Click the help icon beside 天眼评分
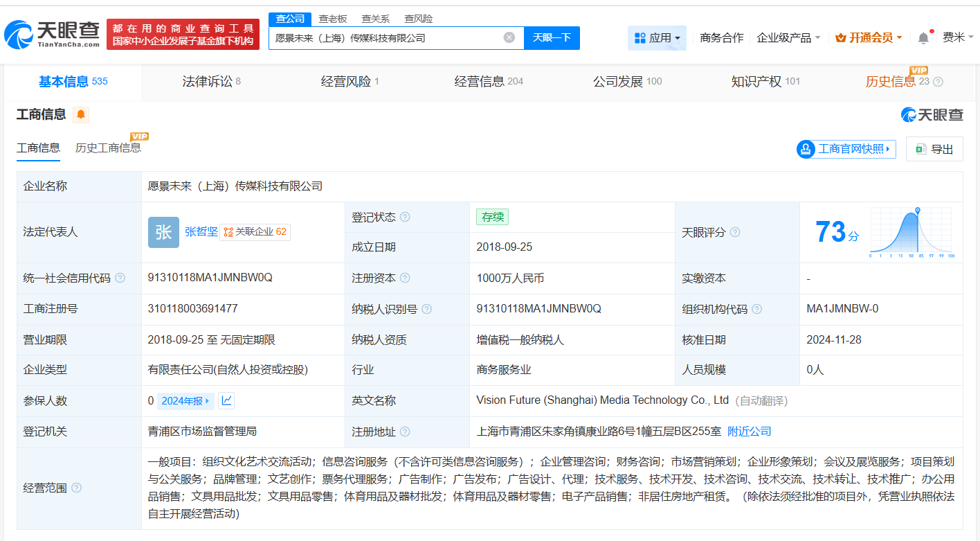 [x=736, y=232]
